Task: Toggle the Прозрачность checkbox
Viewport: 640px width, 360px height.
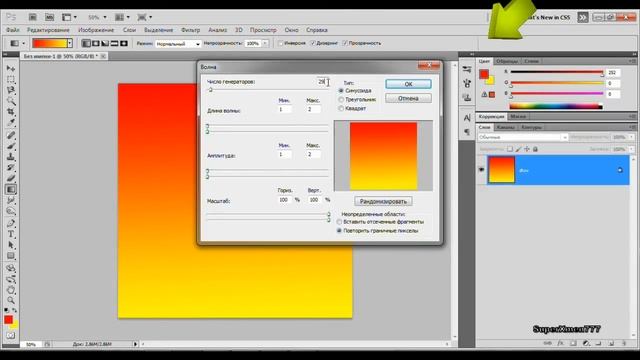Action: [345, 43]
